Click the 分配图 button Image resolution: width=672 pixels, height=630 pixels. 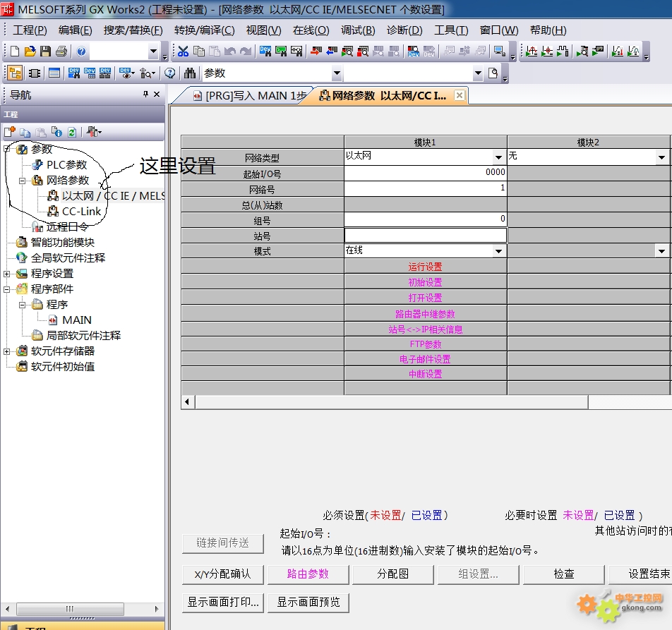[x=392, y=574]
